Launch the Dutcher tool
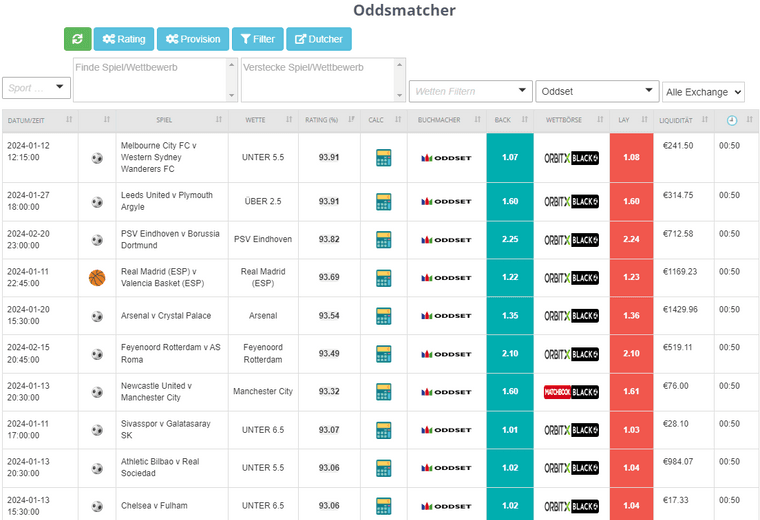Image resolution: width=760 pixels, height=520 pixels. pyautogui.click(x=319, y=39)
